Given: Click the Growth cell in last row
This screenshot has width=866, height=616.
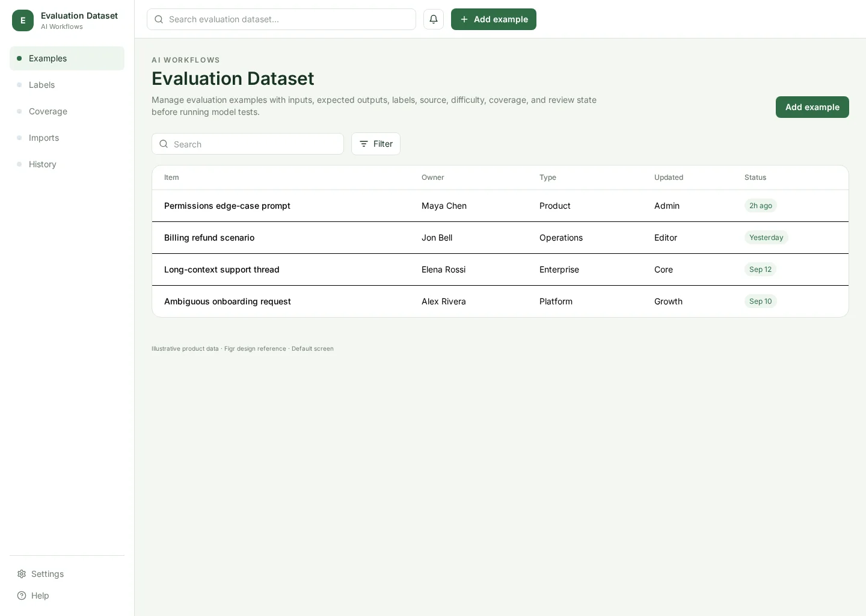Looking at the screenshot, I should (668, 301).
